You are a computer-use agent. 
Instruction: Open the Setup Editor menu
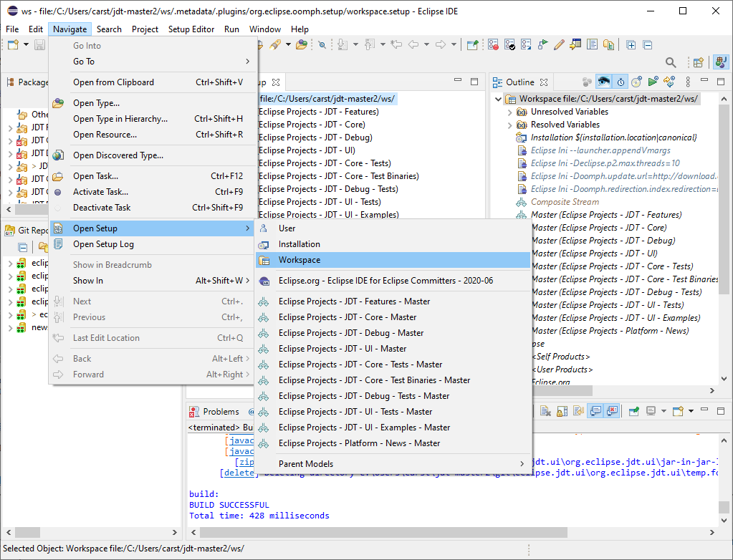point(191,29)
